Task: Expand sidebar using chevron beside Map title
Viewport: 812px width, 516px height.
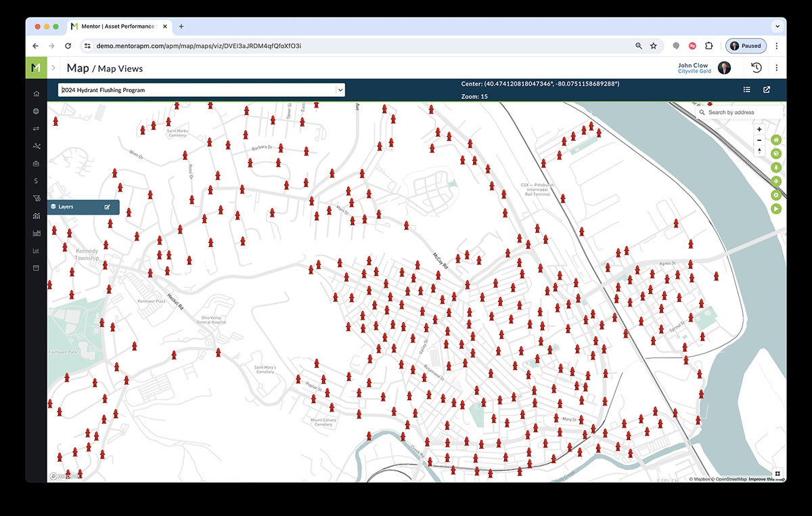Action: [x=53, y=68]
